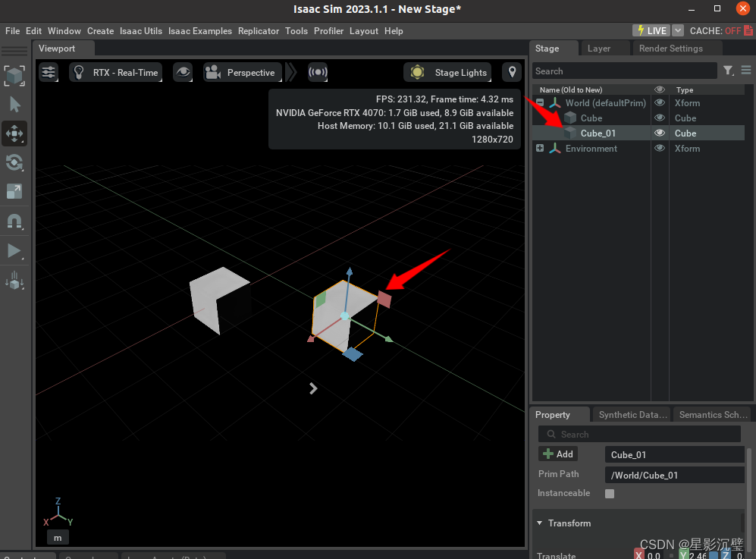756x559 pixels.
Task: Open the Isaac Utils menu
Action: (141, 31)
